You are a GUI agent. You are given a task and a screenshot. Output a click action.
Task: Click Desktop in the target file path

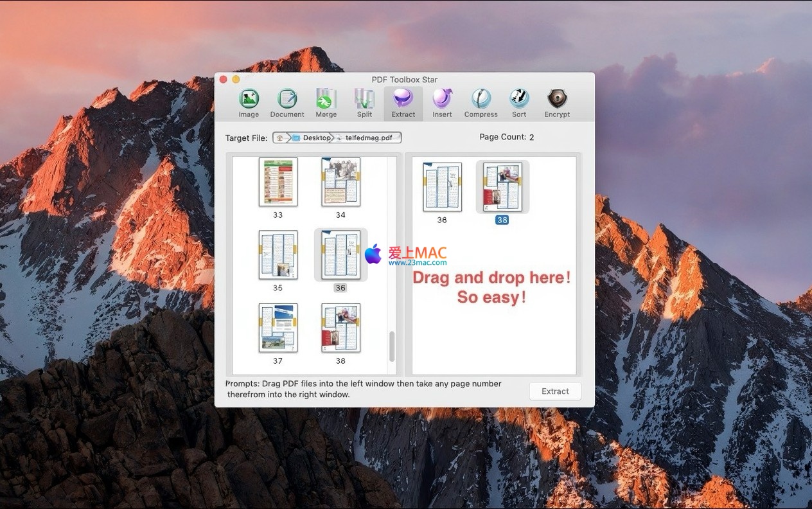click(x=312, y=138)
